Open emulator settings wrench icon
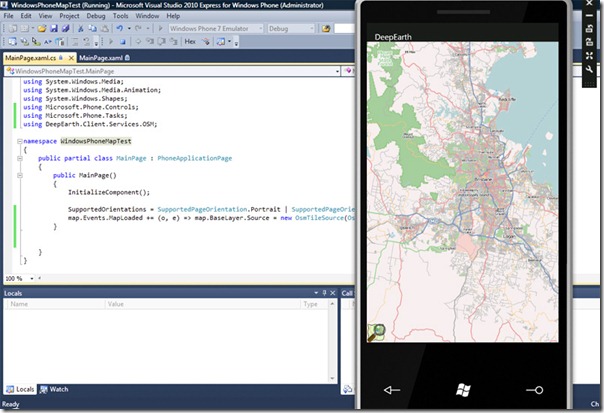 589,70
